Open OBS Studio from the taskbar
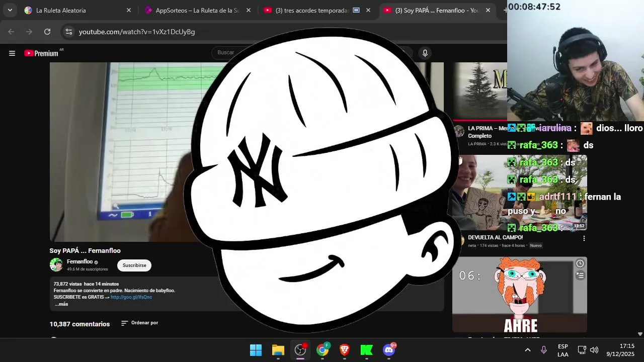 [x=300, y=350]
